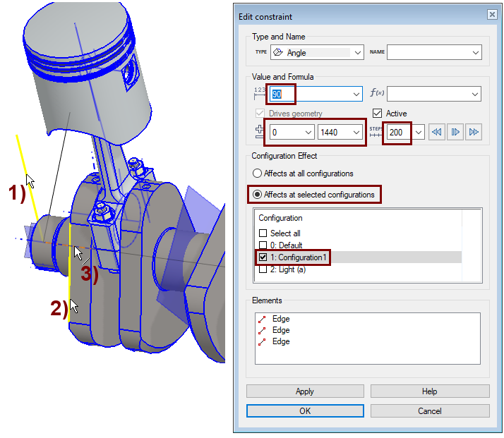Check the 2: Light (a) configuration

[263, 269]
